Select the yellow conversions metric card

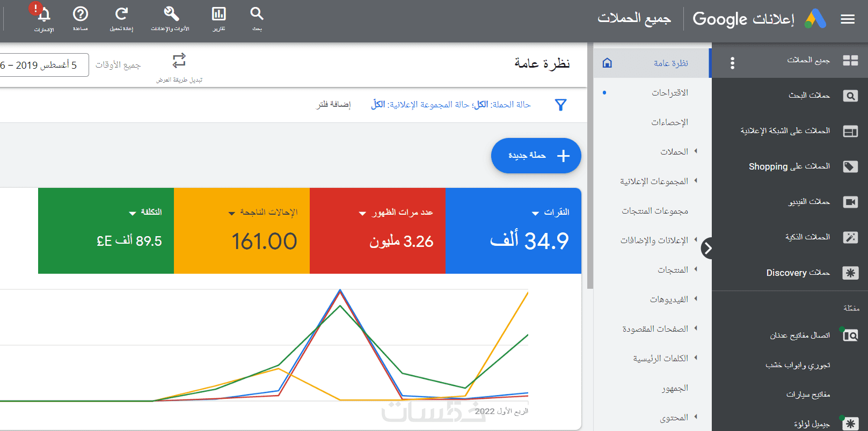[x=242, y=231]
